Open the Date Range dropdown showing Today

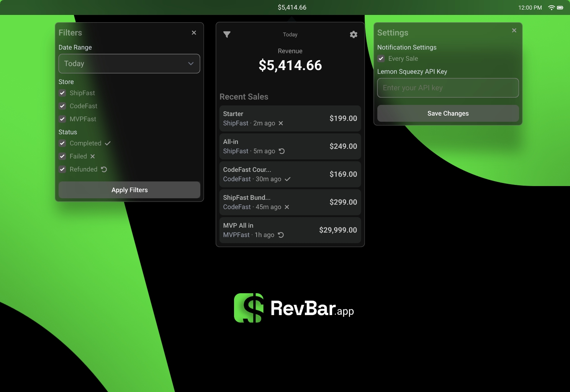[129, 64]
